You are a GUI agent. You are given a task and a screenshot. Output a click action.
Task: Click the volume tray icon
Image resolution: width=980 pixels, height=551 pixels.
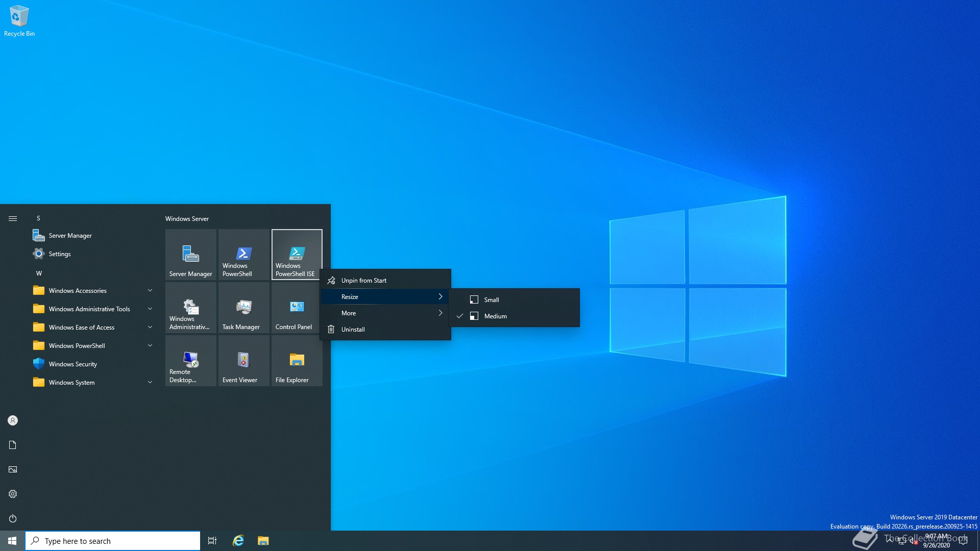[x=914, y=541]
